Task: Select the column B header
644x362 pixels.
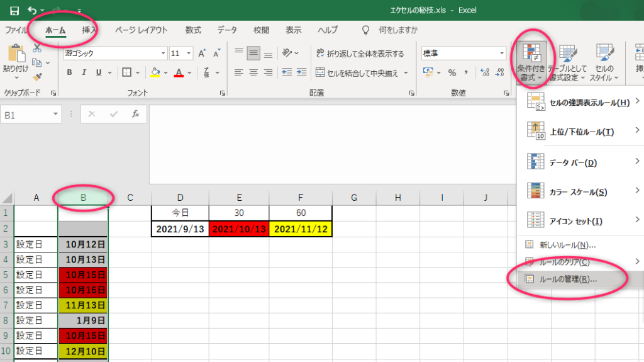Action: (83, 198)
